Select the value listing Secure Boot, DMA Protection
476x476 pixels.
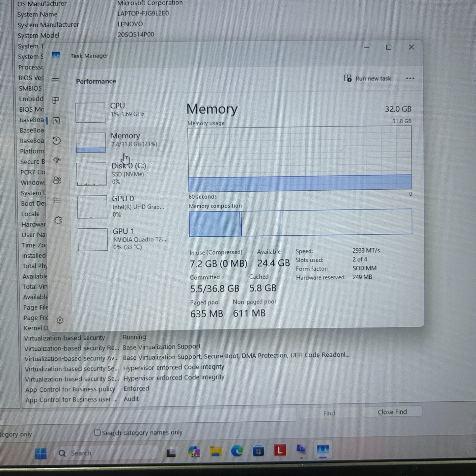click(x=236, y=356)
